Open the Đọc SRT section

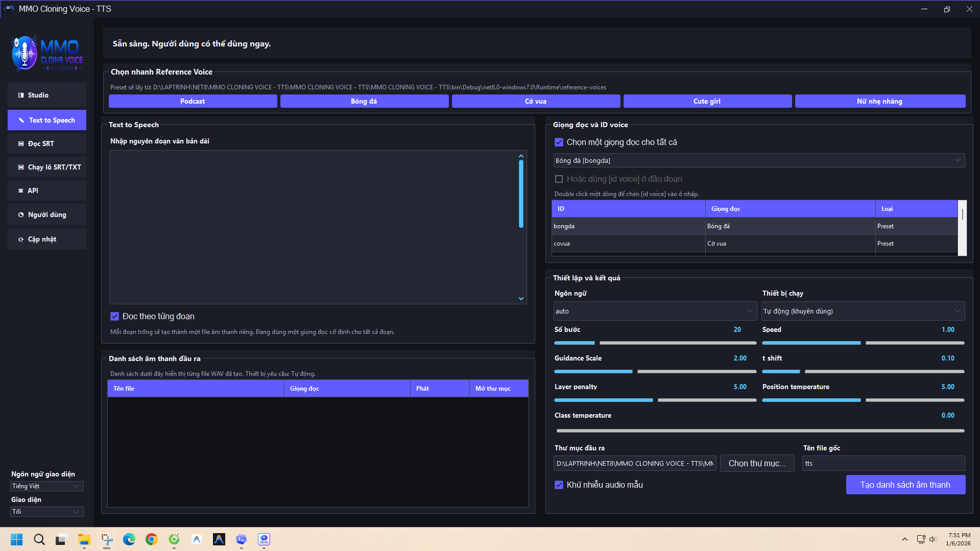[47, 143]
